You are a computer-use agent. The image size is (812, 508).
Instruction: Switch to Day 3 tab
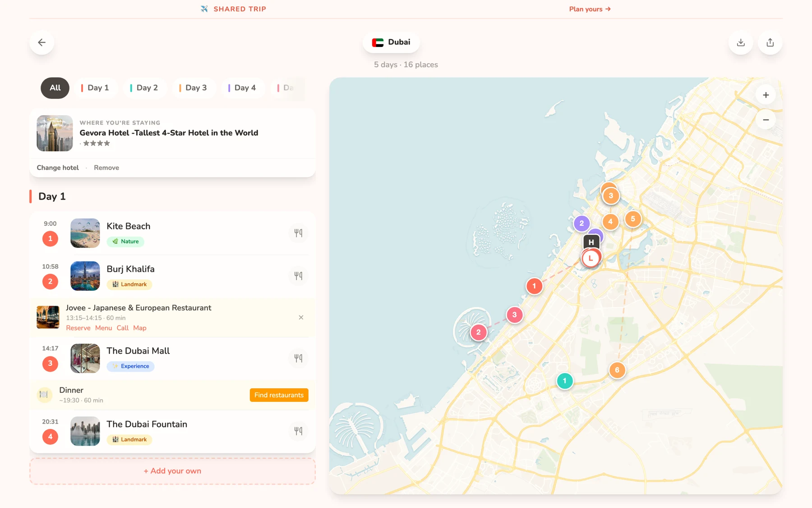[x=194, y=88]
